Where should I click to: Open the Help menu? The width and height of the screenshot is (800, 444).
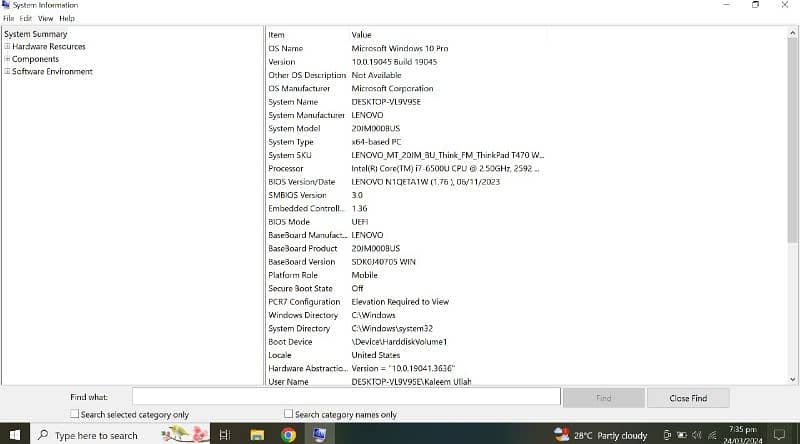coord(67,18)
